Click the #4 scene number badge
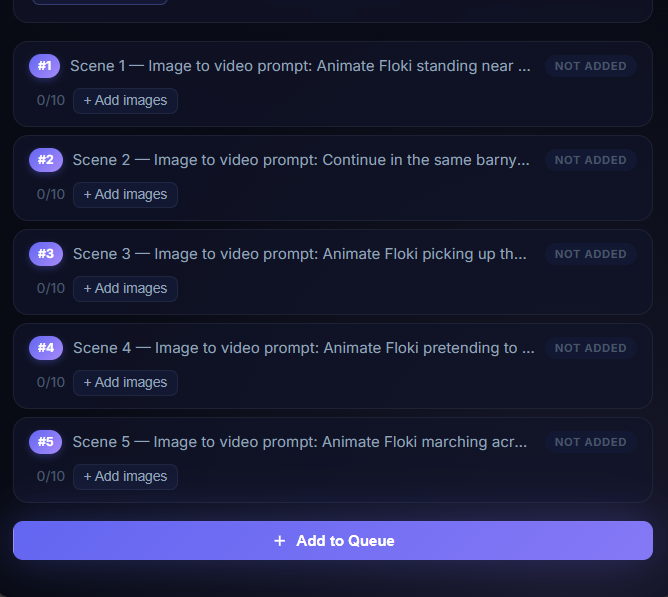The image size is (668, 597). [45, 348]
